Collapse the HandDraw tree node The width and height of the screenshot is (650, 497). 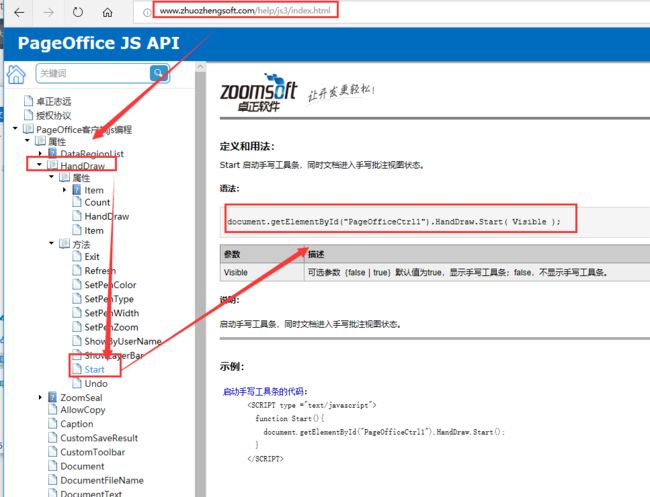click(39, 165)
